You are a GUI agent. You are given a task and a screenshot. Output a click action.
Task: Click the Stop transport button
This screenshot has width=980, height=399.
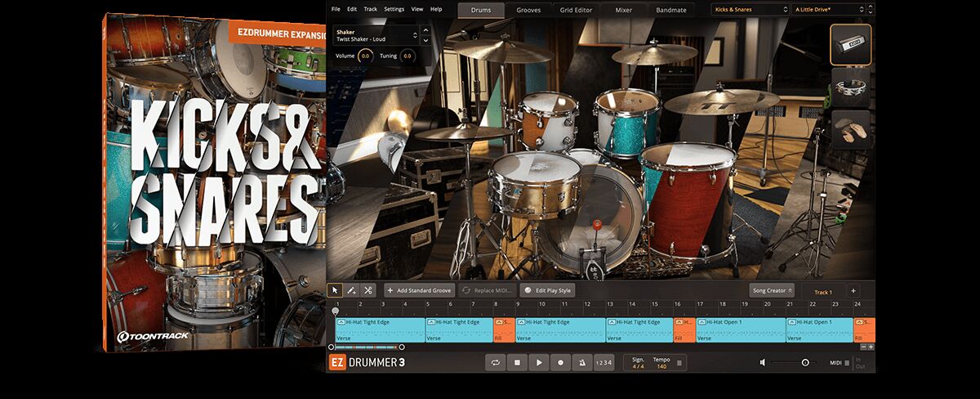[517, 362]
